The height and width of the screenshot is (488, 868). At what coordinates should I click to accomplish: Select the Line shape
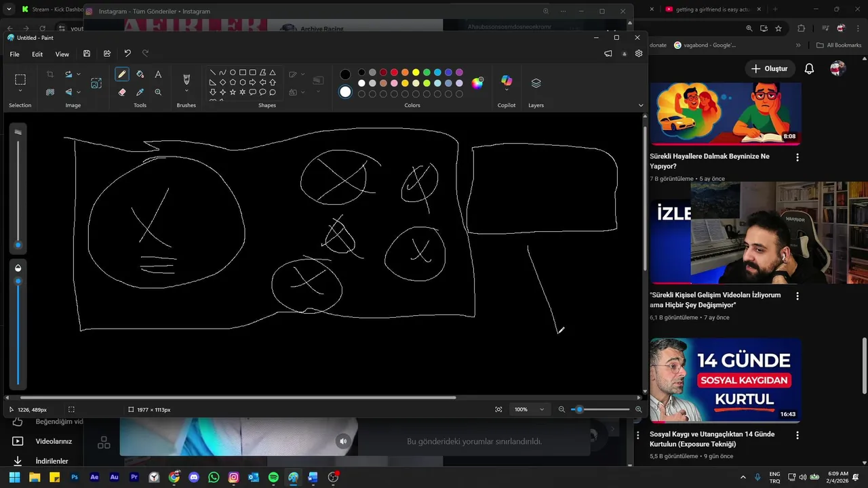212,73
